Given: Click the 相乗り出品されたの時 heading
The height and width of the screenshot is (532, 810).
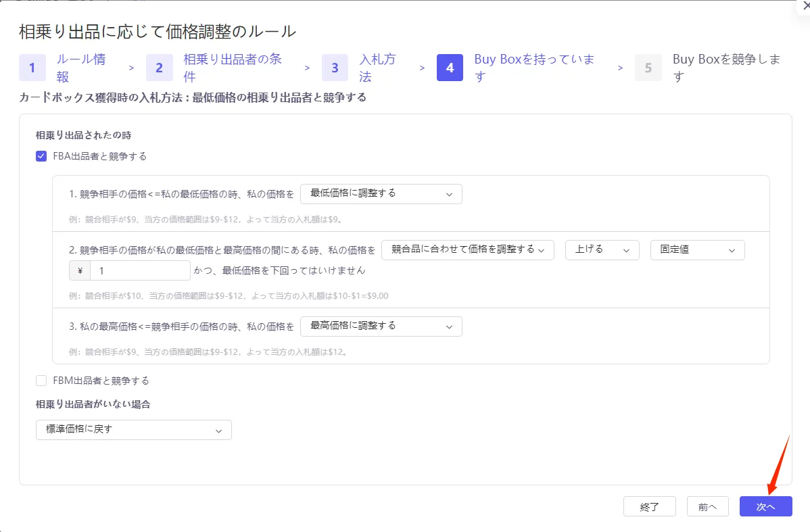Looking at the screenshot, I should pos(84,135).
